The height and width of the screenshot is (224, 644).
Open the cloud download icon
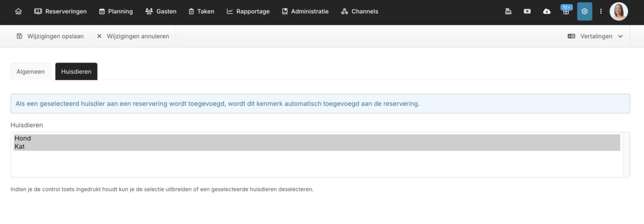pyautogui.click(x=547, y=12)
